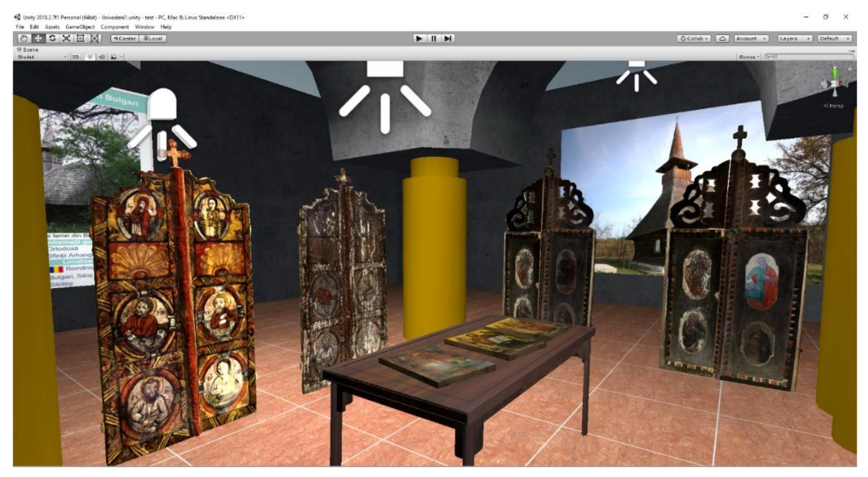
Task: Toggle scene lighting on or off
Action: point(90,57)
